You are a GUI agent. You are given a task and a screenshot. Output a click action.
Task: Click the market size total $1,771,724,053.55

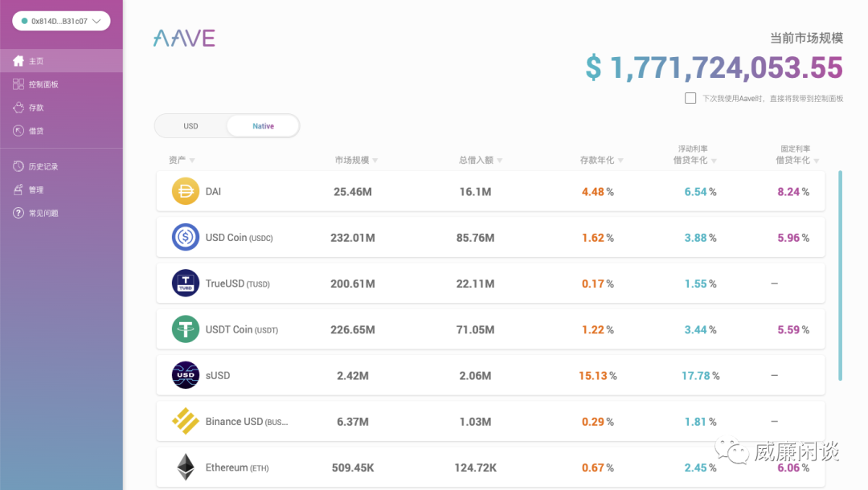click(x=714, y=67)
